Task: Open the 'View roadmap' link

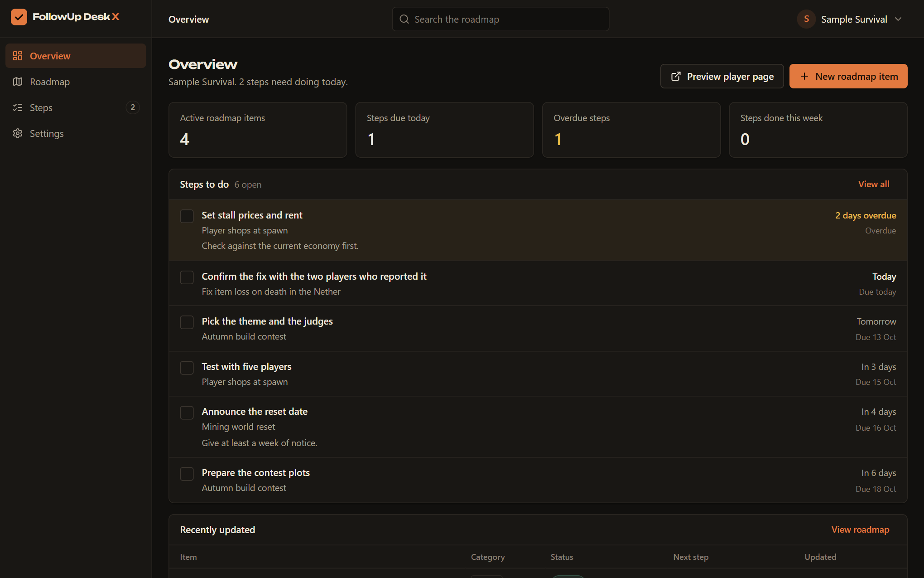Action: point(860,529)
